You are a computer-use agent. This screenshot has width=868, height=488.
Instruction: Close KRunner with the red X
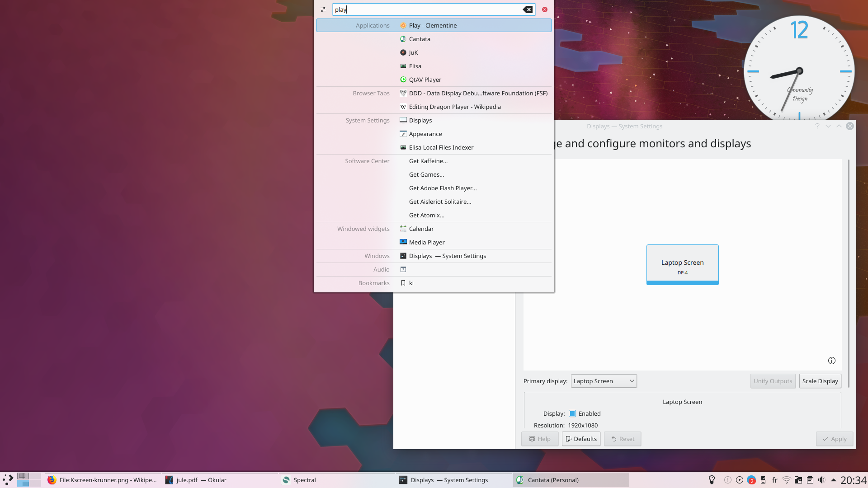click(545, 9)
